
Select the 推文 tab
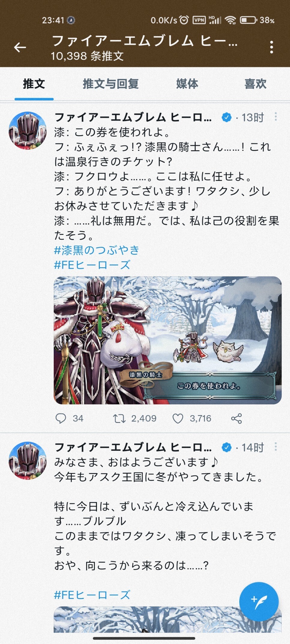[34, 84]
